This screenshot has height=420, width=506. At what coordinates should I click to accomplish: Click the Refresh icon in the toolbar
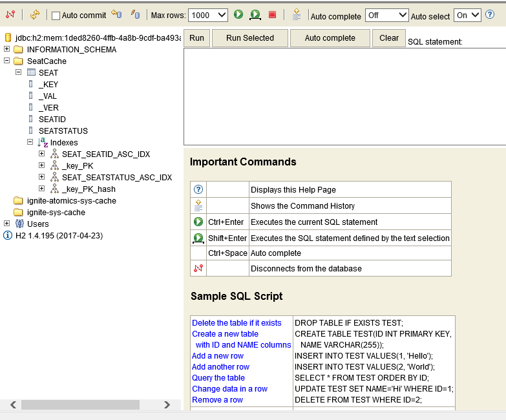(x=35, y=15)
